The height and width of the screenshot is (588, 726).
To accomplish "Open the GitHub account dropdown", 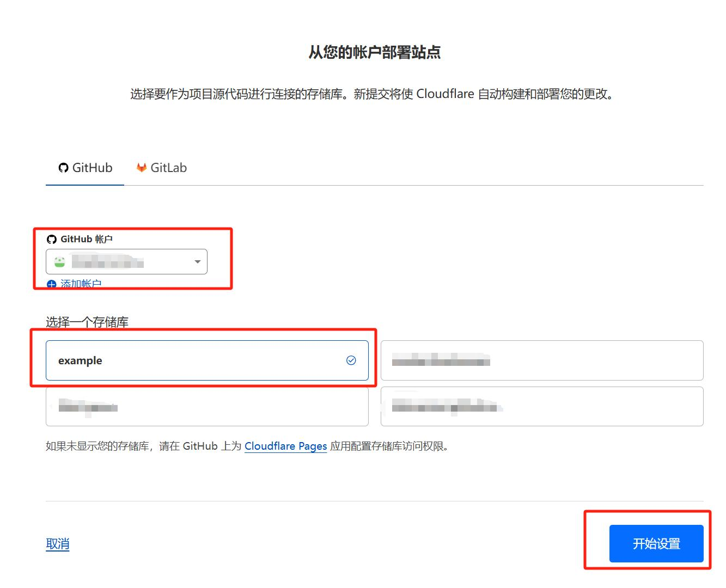I will coord(126,262).
